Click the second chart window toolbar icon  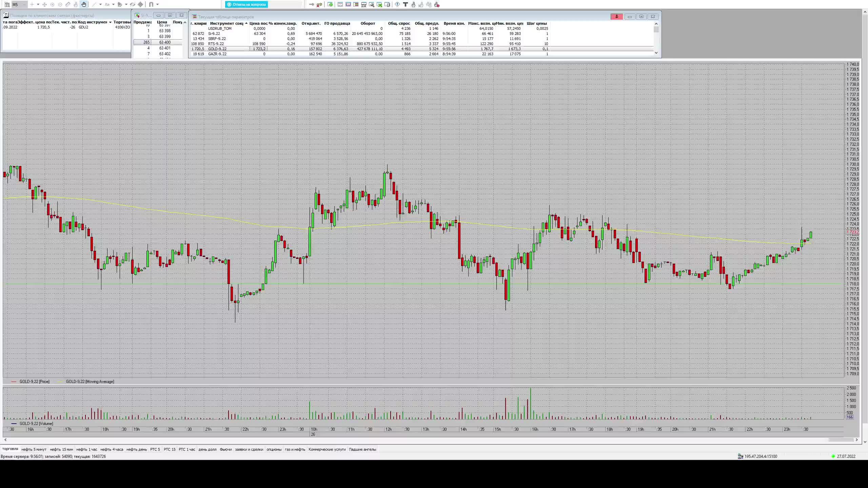click(x=348, y=4)
